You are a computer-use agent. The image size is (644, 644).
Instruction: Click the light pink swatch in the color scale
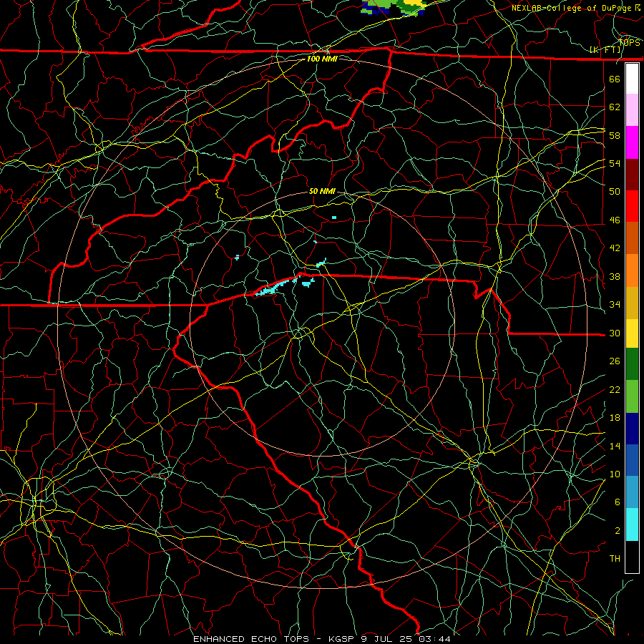click(632, 110)
